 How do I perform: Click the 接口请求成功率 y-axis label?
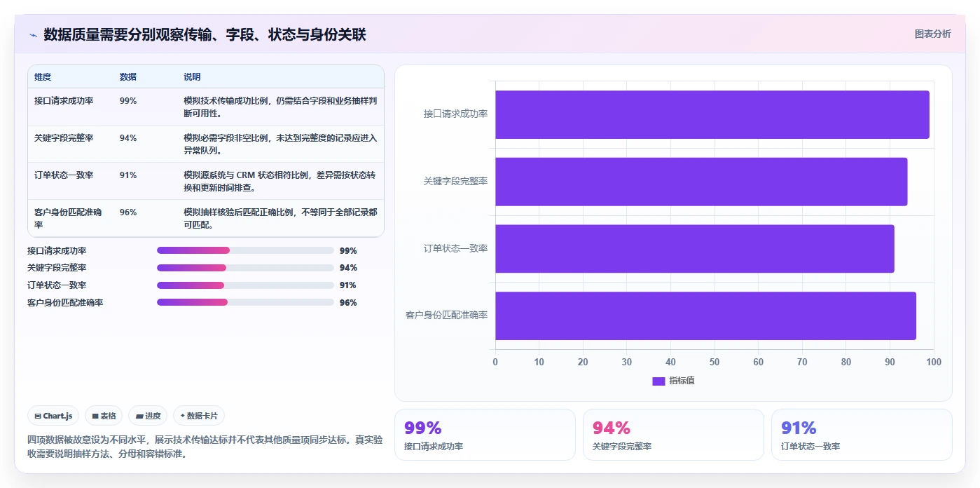455,114
